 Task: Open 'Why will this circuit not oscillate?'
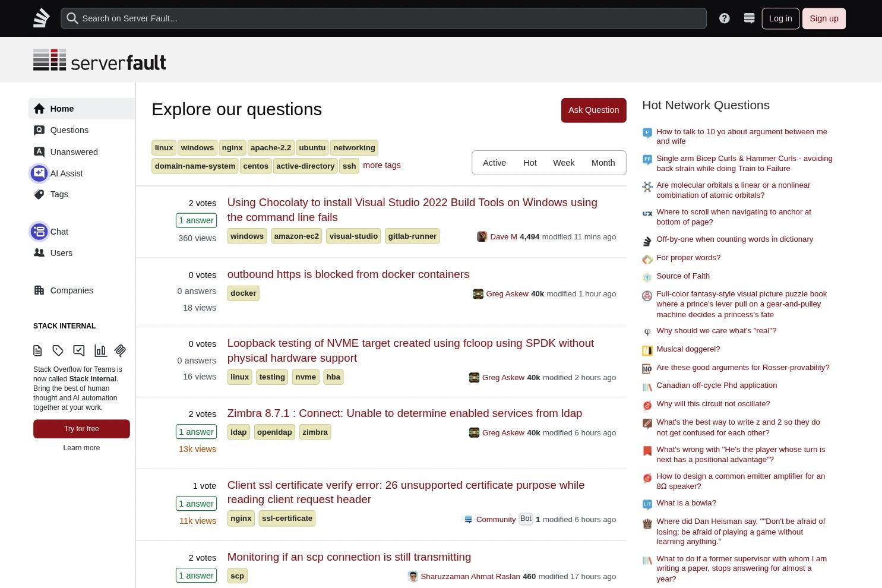713,404
